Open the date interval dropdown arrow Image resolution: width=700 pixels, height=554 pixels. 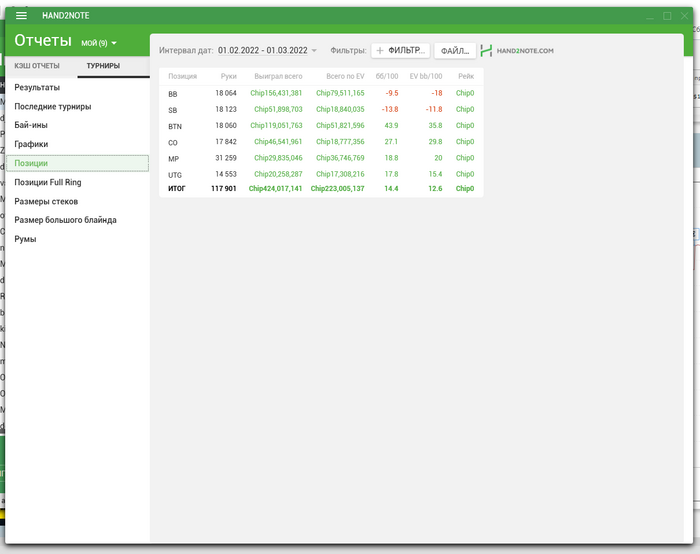coord(314,50)
